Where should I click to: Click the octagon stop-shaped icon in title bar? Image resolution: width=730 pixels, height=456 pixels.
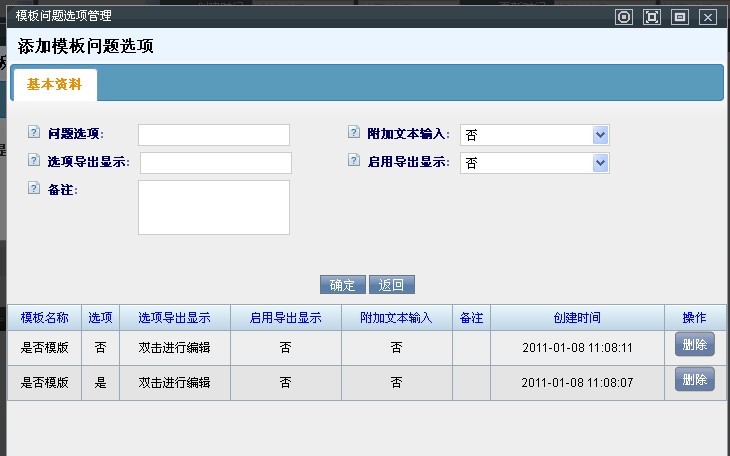click(x=624, y=17)
